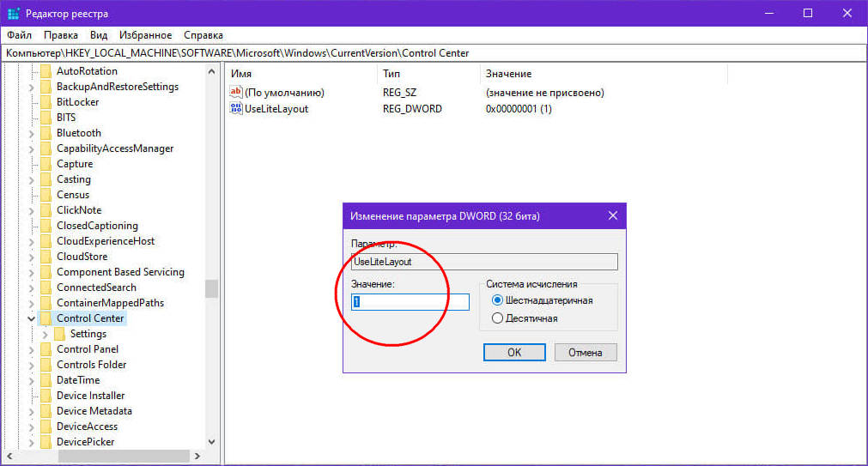Select the DevicePicker folder icon
This screenshot has height=466, width=868.
pos(46,442)
